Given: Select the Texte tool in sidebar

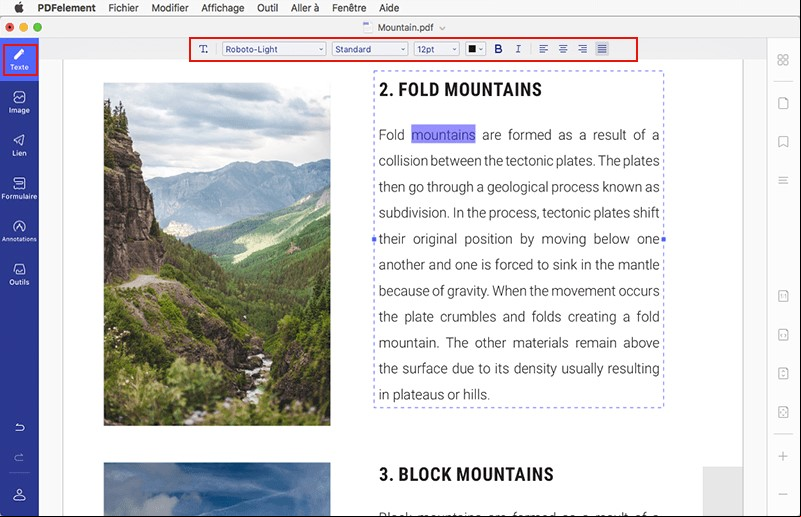Looking at the screenshot, I should click(x=19, y=60).
